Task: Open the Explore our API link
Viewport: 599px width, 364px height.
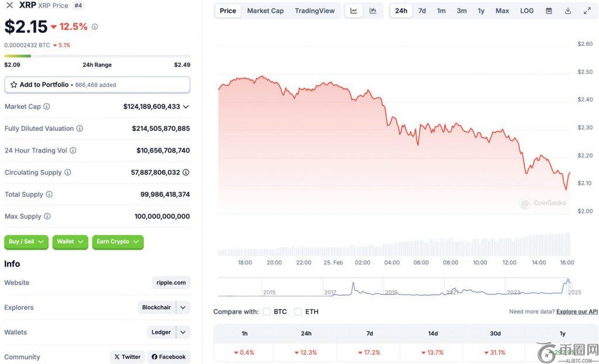Action: [577, 312]
